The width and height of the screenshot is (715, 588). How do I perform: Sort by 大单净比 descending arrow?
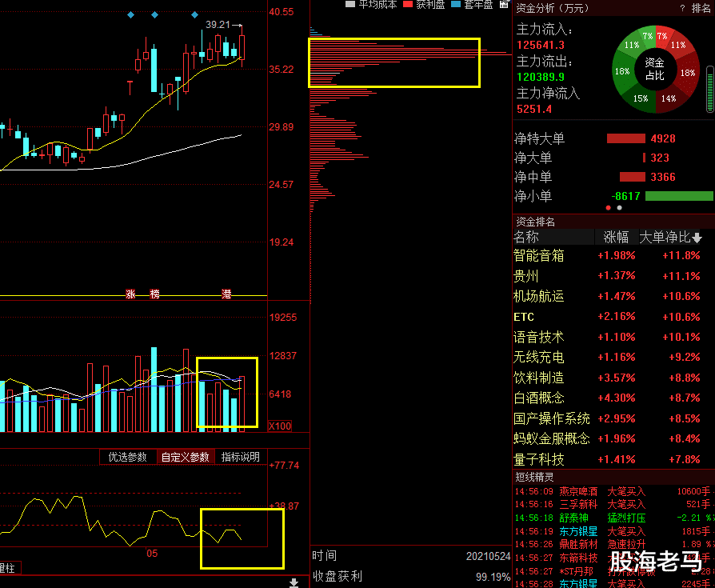pyautogui.click(x=697, y=238)
